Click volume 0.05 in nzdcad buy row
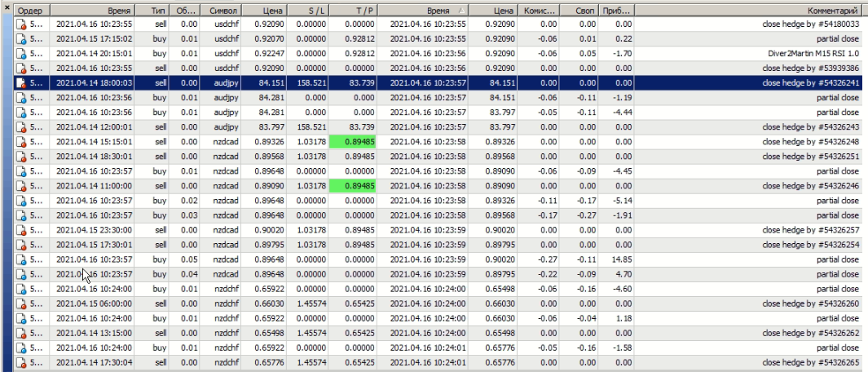868x372 pixels. (191, 259)
